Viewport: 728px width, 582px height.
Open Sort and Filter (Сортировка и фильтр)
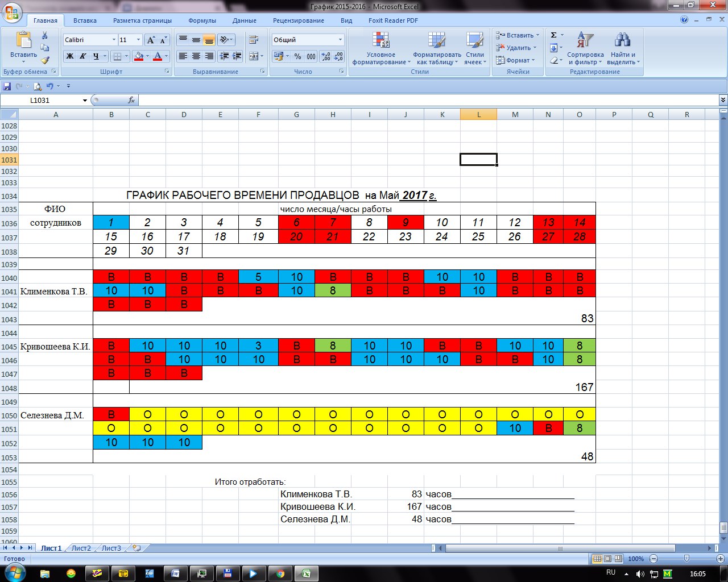pos(585,48)
